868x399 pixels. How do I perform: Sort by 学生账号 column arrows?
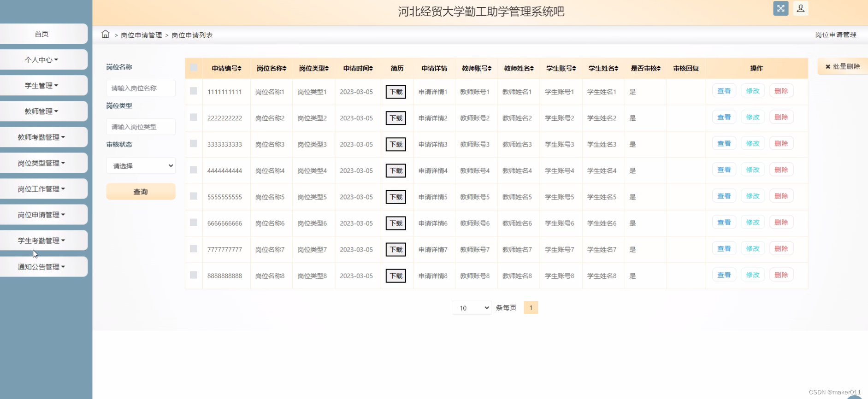[x=574, y=68]
